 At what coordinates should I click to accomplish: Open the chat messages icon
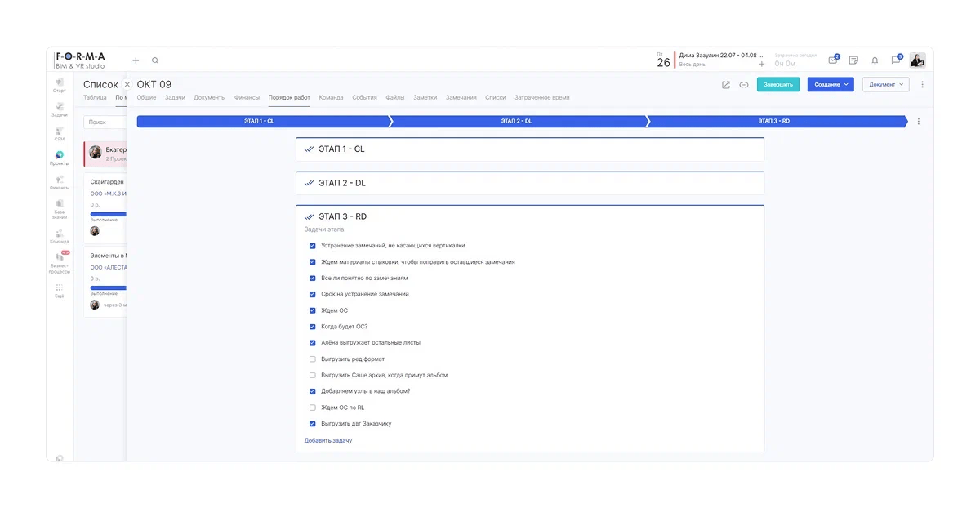pos(896,60)
